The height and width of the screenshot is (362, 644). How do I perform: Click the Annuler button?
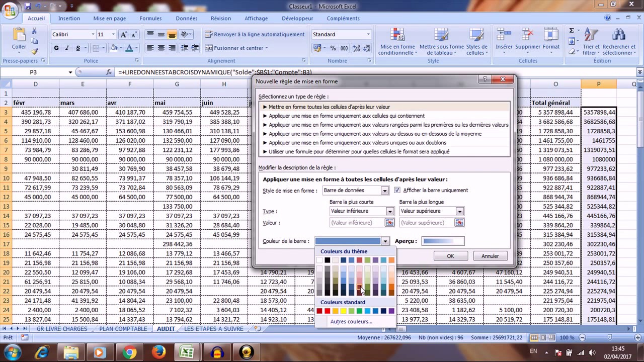coord(490,256)
